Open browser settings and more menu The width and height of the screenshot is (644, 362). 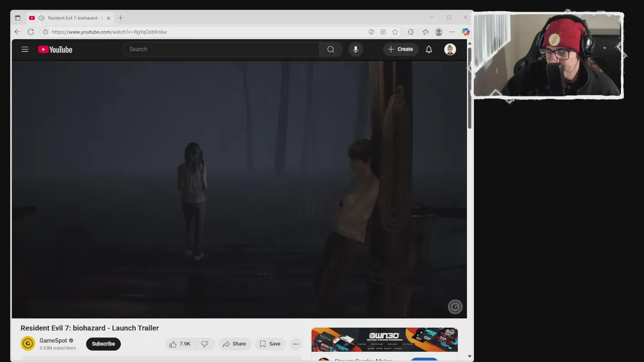tap(452, 32)
